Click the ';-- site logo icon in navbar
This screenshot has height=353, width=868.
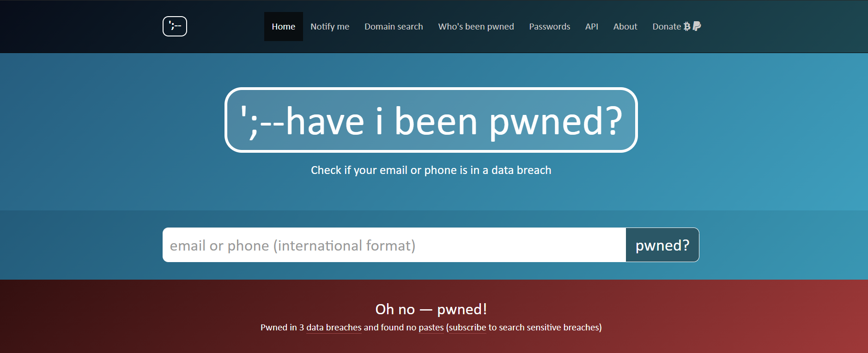tap(175, 26)
